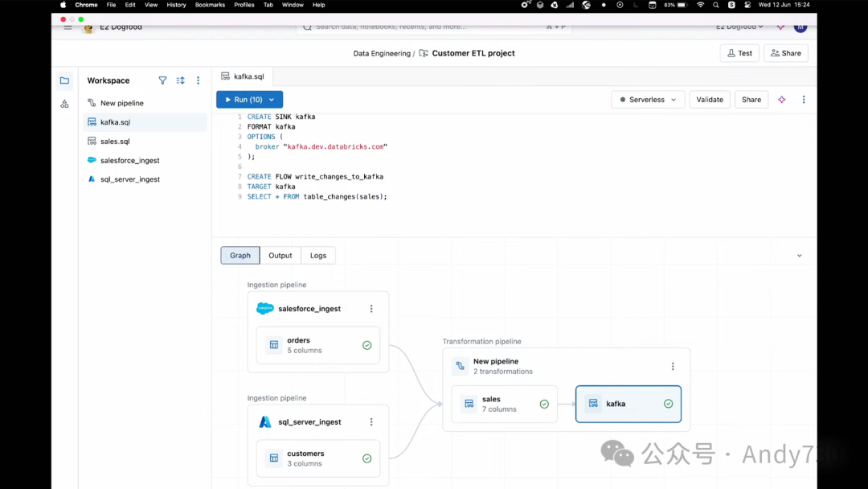The height and width of the screenshot is (489, 868).
Task: Select New pipeline in the Workspace list
Action: [x=145, y=103]
